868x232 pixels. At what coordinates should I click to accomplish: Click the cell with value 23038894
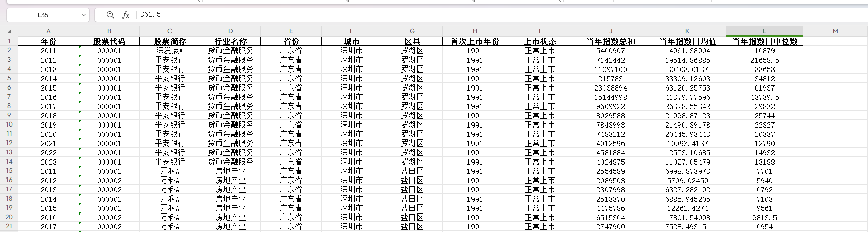[611, 88]
